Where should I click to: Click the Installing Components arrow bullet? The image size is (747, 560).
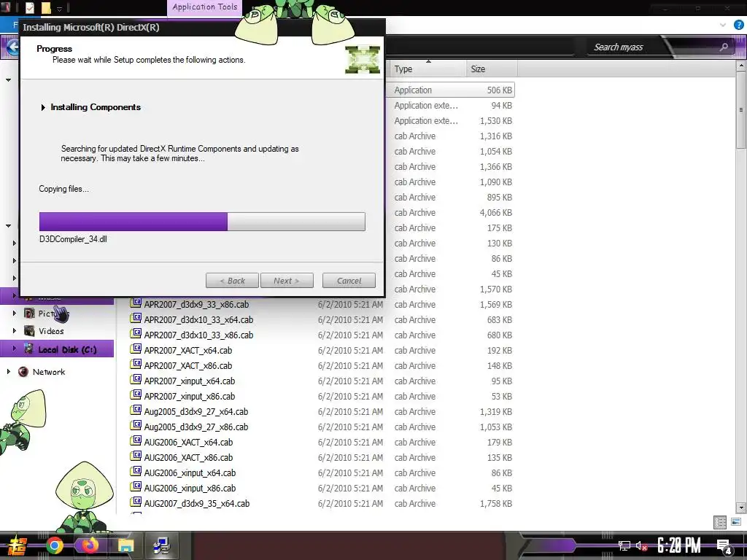(43, 108)
